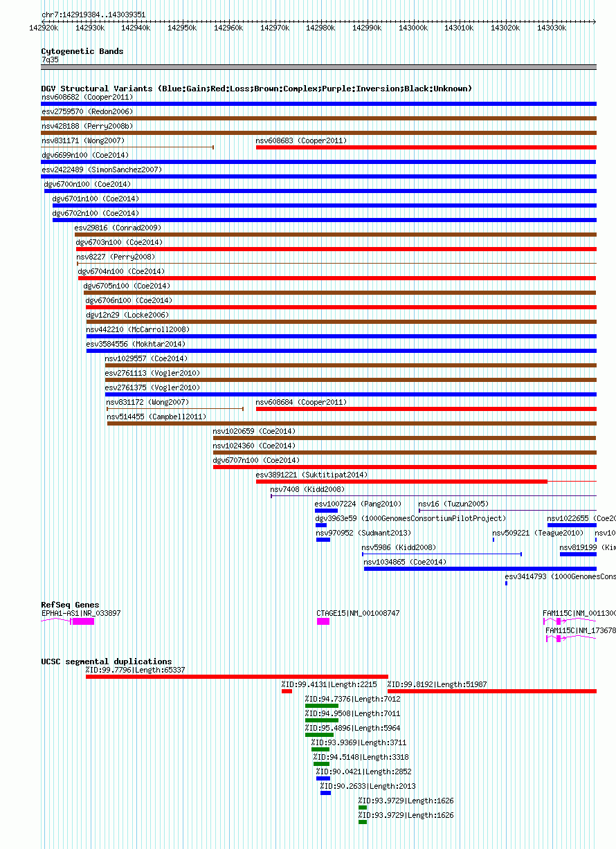Select the RefSeq Genes track title
Image resolution: width=616 pixels, height=849 pixels.
tap(70, 605)
